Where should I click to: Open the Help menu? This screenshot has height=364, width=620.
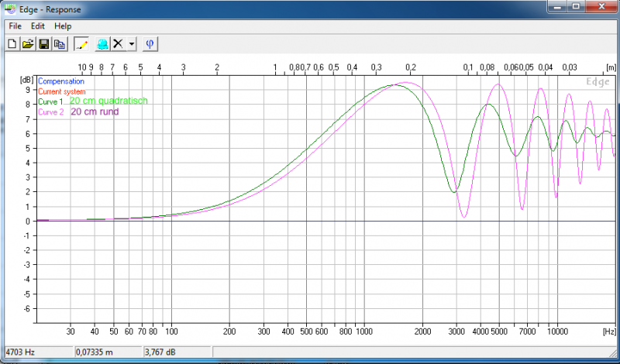coord(63,26)
